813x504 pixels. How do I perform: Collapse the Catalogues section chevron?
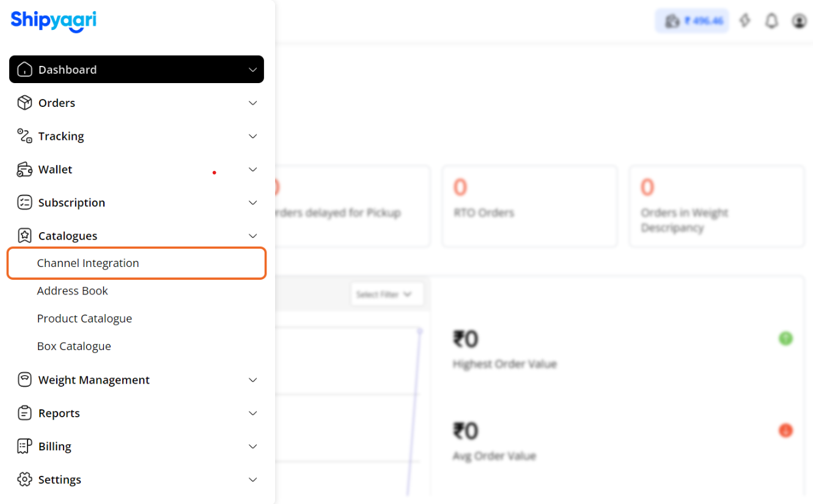(x=252, y=236)
